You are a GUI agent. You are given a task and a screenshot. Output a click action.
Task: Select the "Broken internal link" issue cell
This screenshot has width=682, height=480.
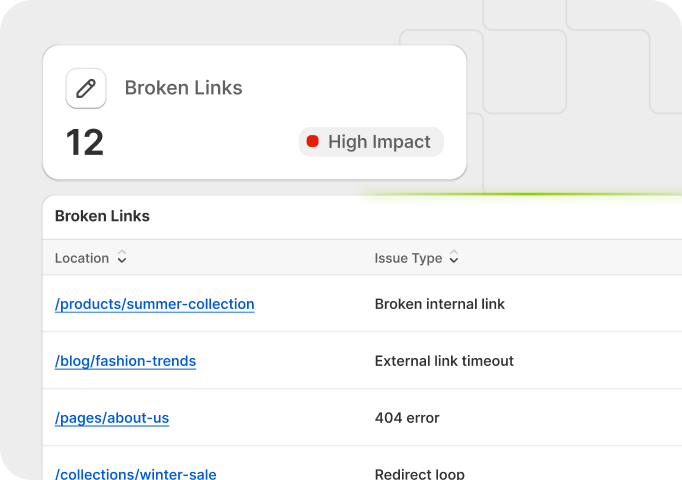coord(440,304)
